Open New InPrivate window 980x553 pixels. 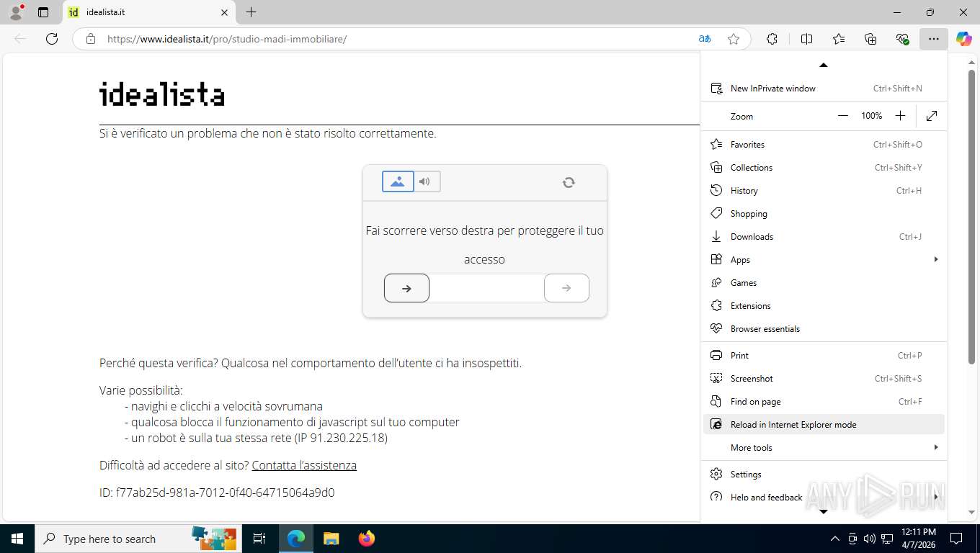pos(823,89)
